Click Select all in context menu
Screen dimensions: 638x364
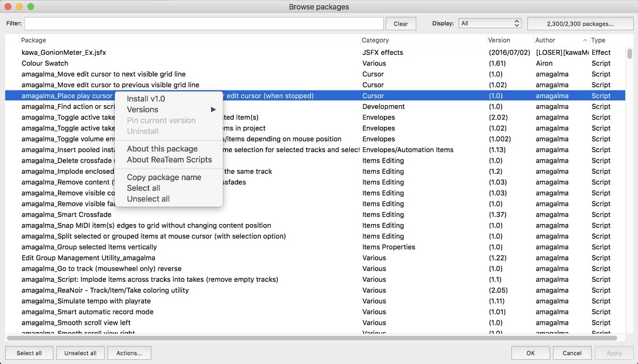click(144, 188)
